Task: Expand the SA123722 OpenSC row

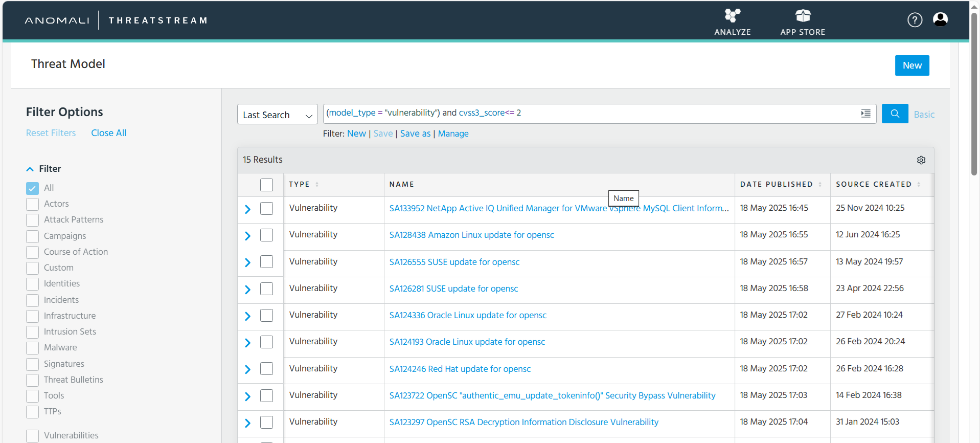Action: pyautogui.click(x=247, y=396)
